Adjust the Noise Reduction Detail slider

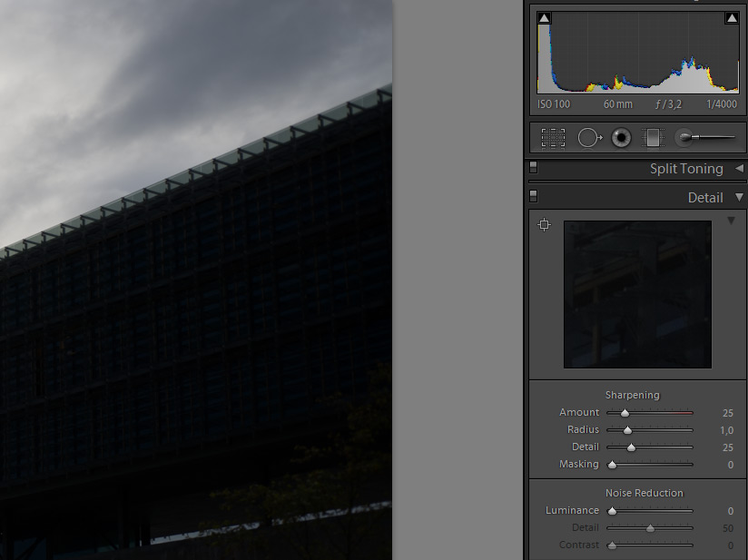[x=650, y=528]
